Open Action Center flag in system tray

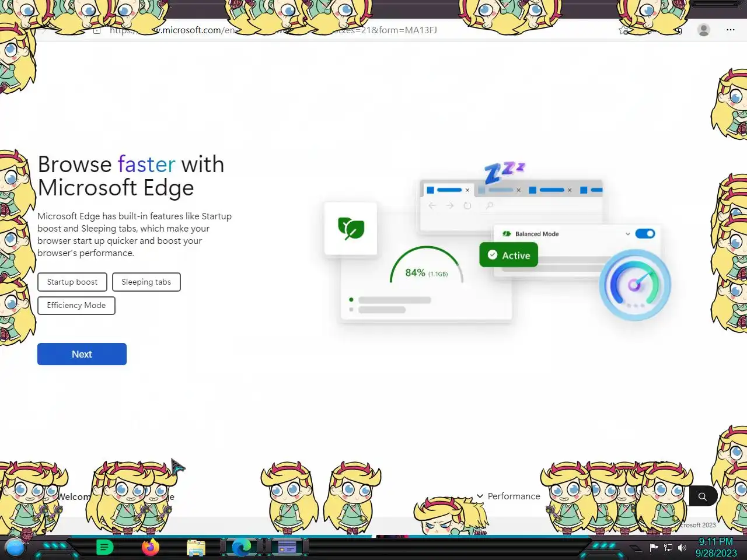coord(654,547)
